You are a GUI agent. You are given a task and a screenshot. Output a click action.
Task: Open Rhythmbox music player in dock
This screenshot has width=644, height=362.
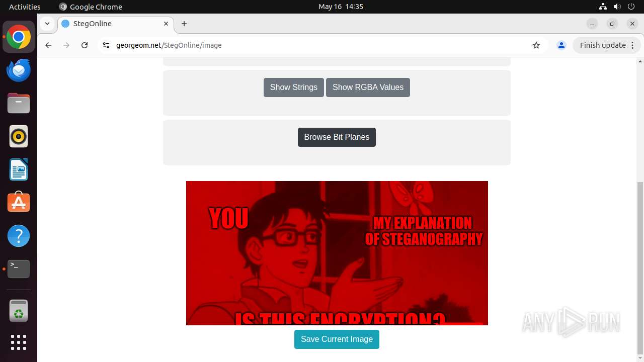click(x=19, y=137)
